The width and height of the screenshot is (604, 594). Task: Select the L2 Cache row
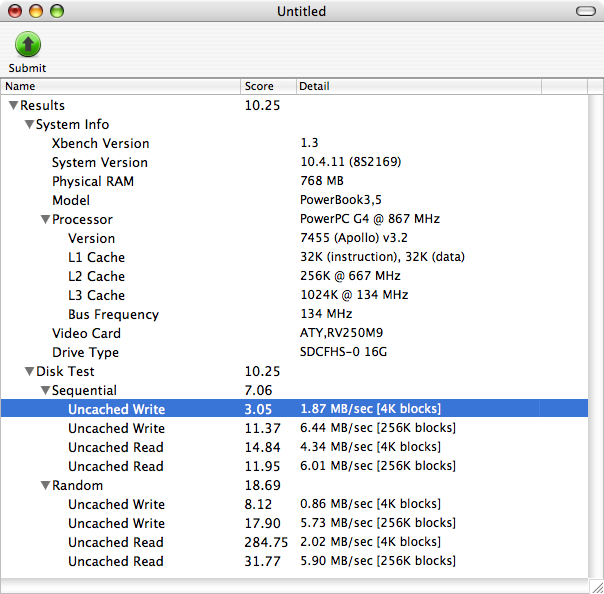[x=294, y=276]
